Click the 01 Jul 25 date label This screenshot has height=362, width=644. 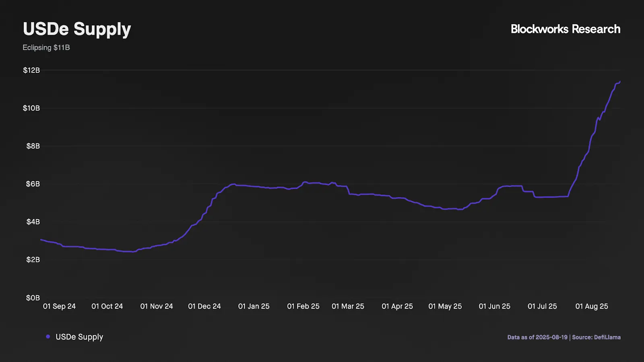[542, 306]
